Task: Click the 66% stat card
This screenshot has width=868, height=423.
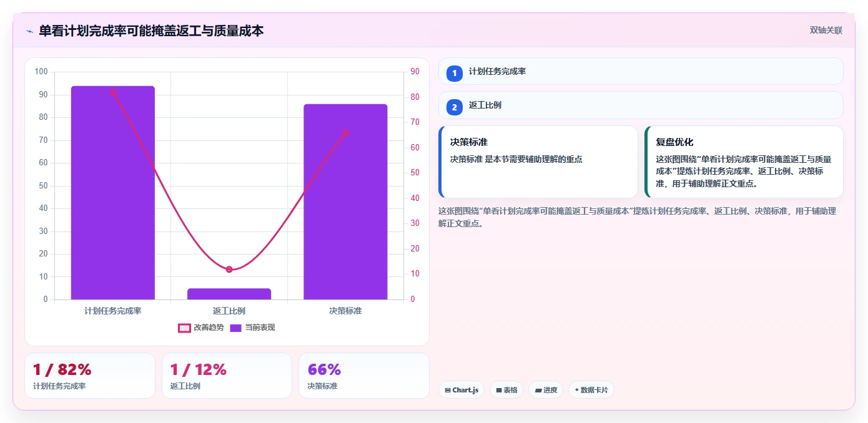Action: [x=364, y=376]
